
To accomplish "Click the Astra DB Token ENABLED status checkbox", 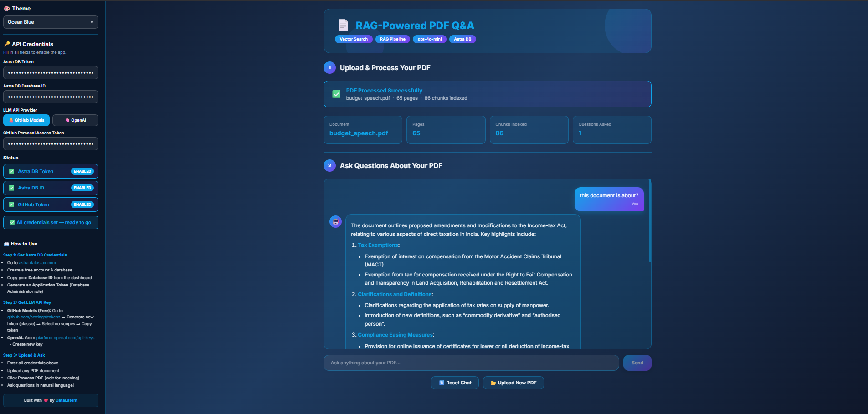I will [10, 171].
